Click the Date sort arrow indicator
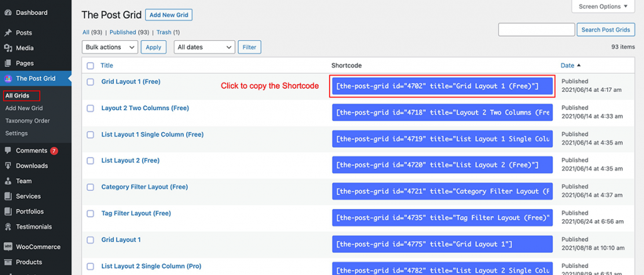Viewport: 644px width, 275px height. pyautogui.click(x=579, y=65)
